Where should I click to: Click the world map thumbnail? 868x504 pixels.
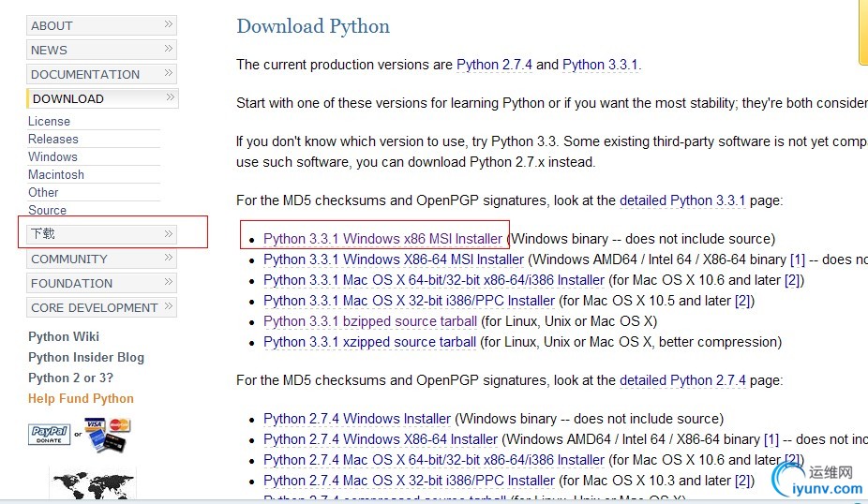coord(93,485)
